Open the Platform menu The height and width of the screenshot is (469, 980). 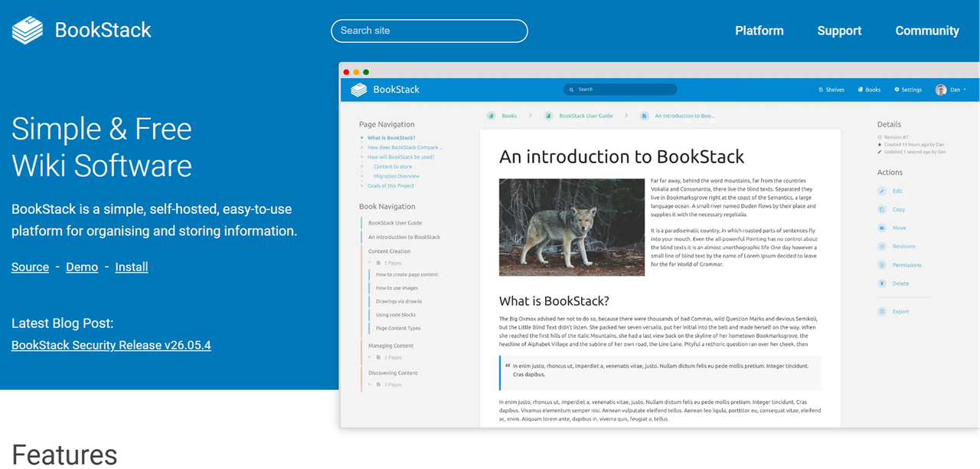759,31
